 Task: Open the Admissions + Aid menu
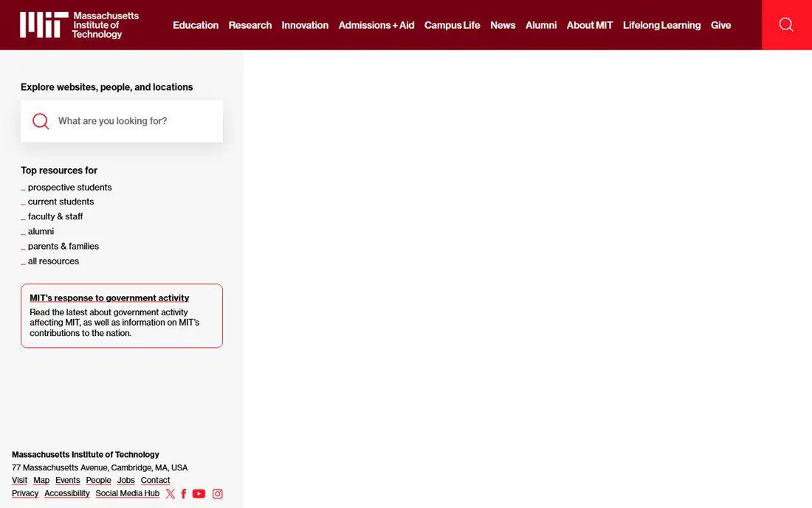(376, 25)
